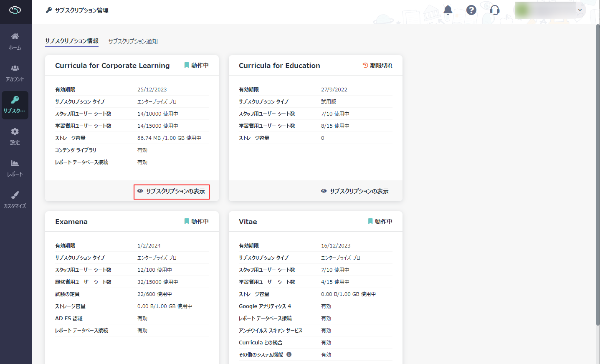Screen dimensions: 600x364
Task: Open the ホーム sidebar item
Action: (15, 41)
